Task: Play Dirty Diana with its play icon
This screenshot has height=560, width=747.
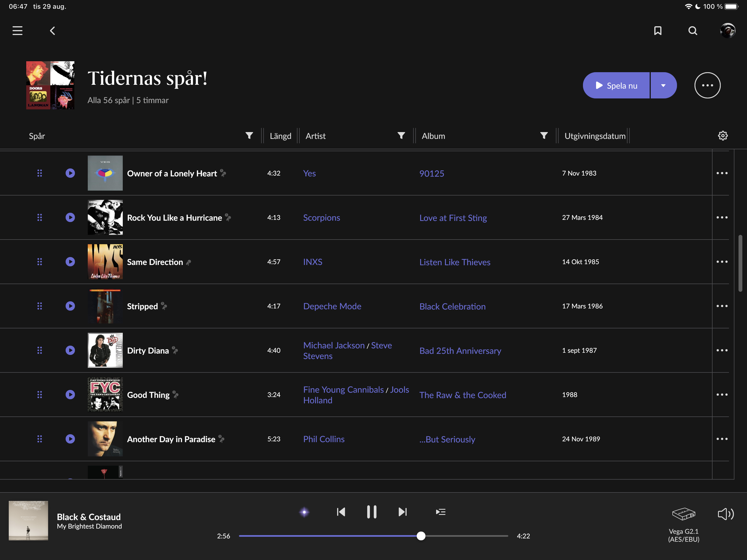Action: tap(70, 350)
